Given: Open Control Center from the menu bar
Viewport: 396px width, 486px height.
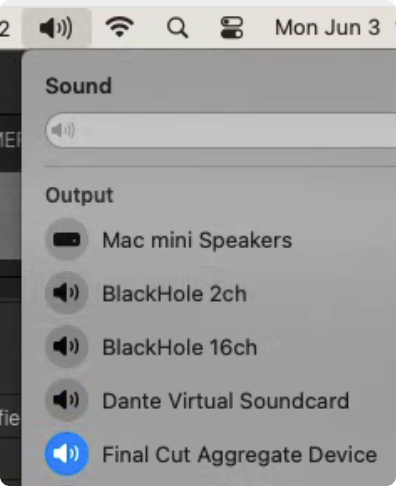Looking at the screenshot, I should [x=232, y=28].
